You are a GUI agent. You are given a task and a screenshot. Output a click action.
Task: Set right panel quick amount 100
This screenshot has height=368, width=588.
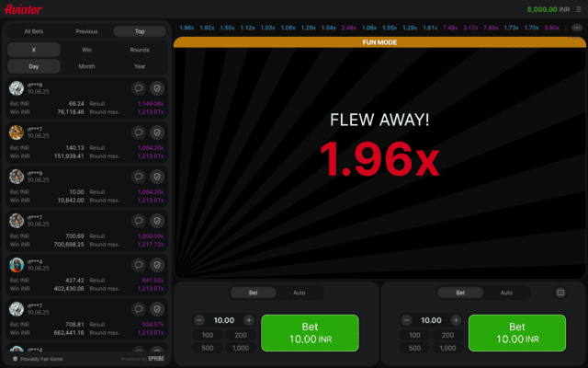click(x=414, y=335)
